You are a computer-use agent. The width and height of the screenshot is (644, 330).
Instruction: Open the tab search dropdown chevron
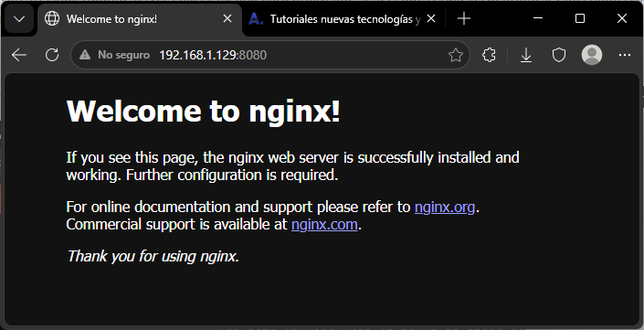[x=19, y=19]
